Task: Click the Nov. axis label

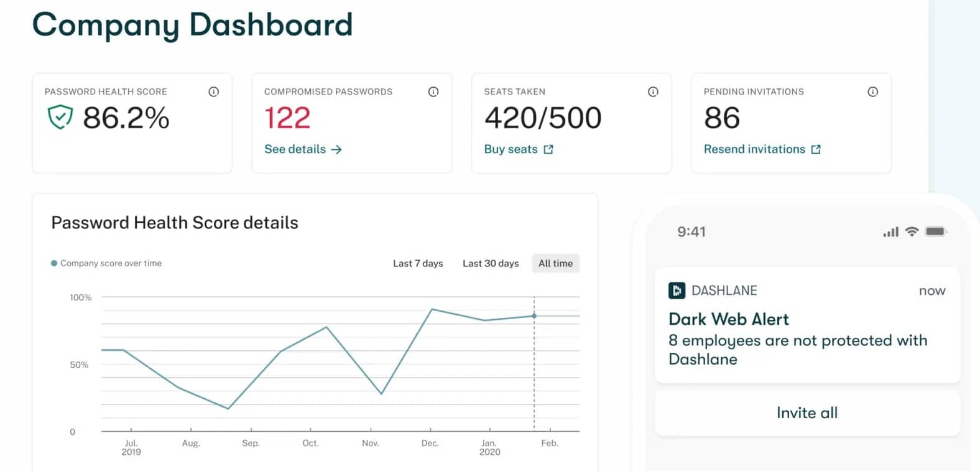Action: coord(371,443)
